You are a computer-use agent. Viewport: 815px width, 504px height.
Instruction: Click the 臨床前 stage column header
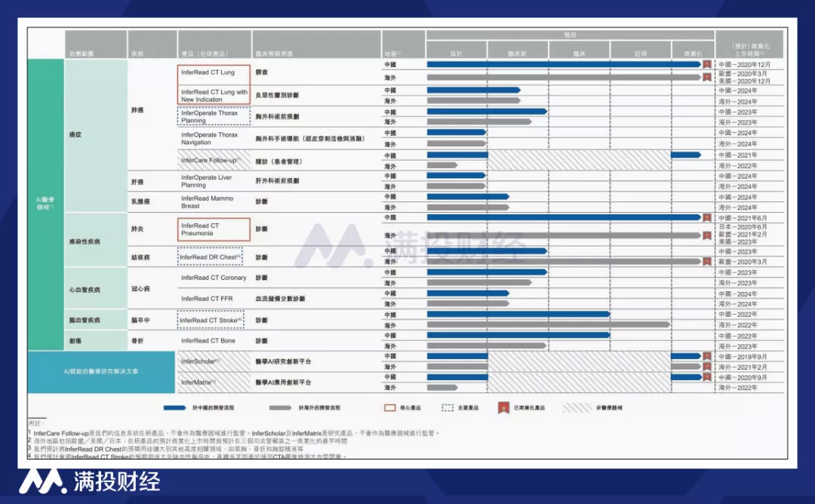point(518,50)
